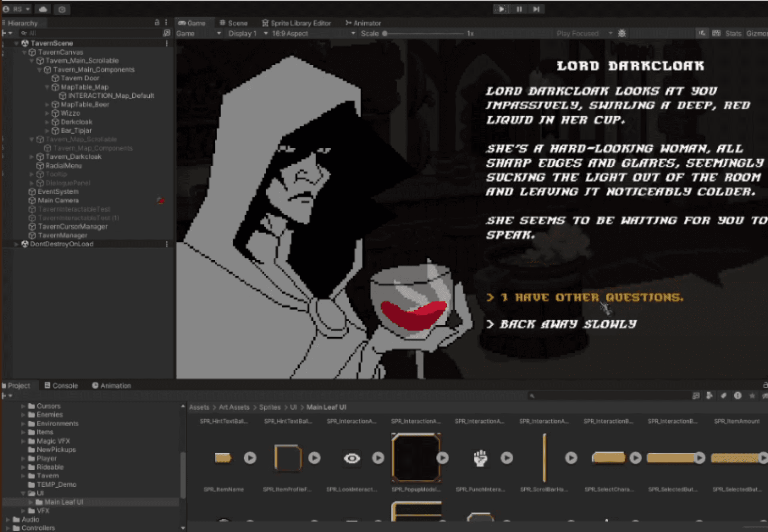Image resolution: width=768 pixels, height=532 pixels.
Task: Select the RadialMenu object
Action: tap(64, 166)
